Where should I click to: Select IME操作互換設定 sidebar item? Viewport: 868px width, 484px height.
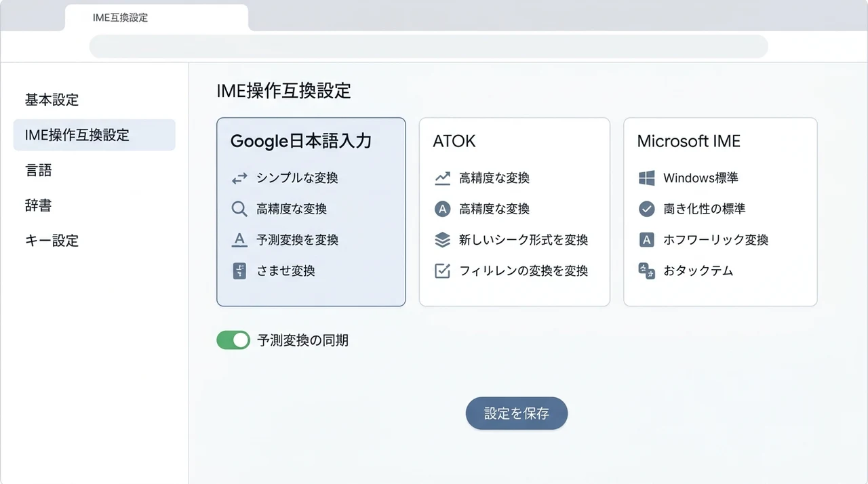point(94,135)
